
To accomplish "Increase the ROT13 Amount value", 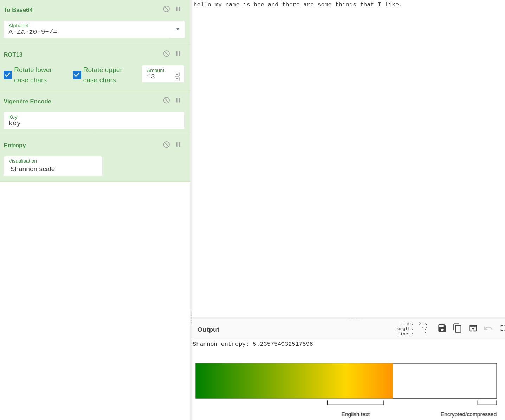I will (x=177, y=74).
